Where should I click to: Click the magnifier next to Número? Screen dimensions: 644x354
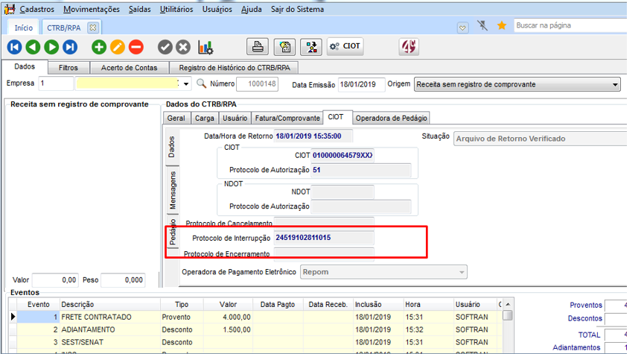201,83
